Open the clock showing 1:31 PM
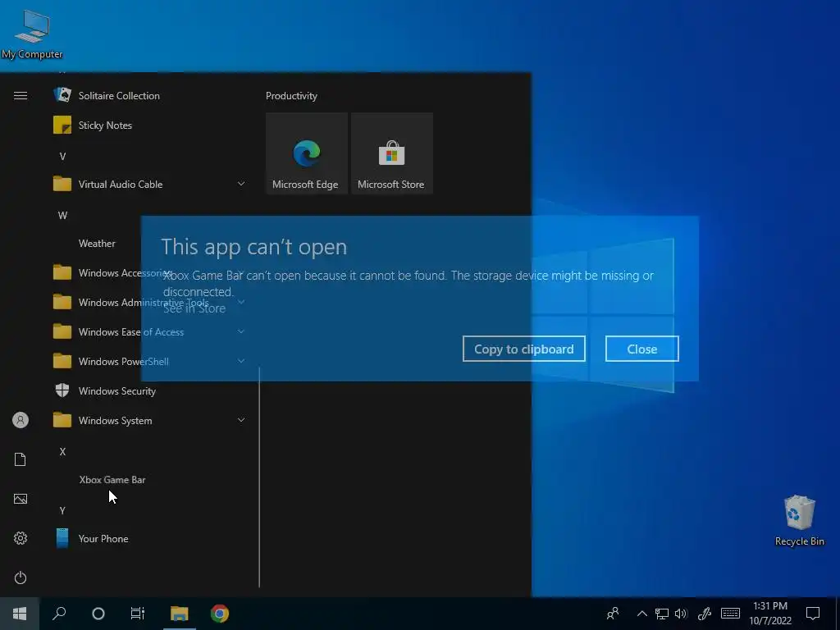 (769, 614)
